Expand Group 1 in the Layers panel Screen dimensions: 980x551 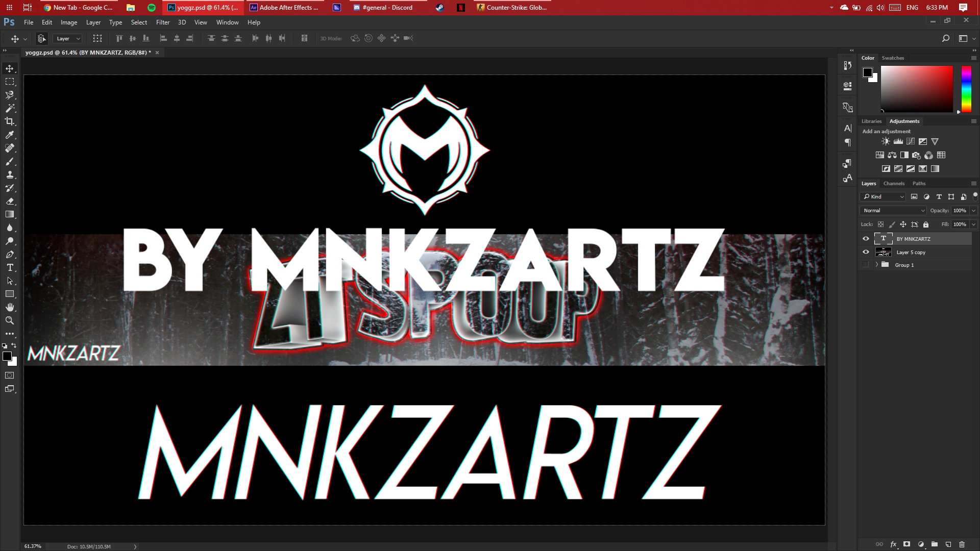[877, 265]
